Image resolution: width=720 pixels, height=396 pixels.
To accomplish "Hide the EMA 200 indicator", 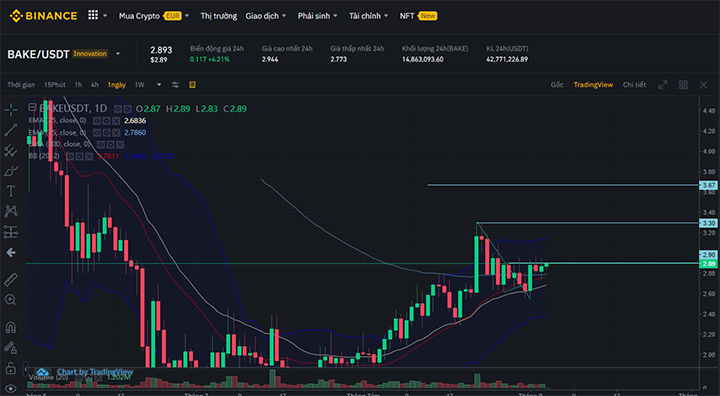I will click(x=101, y=145).
